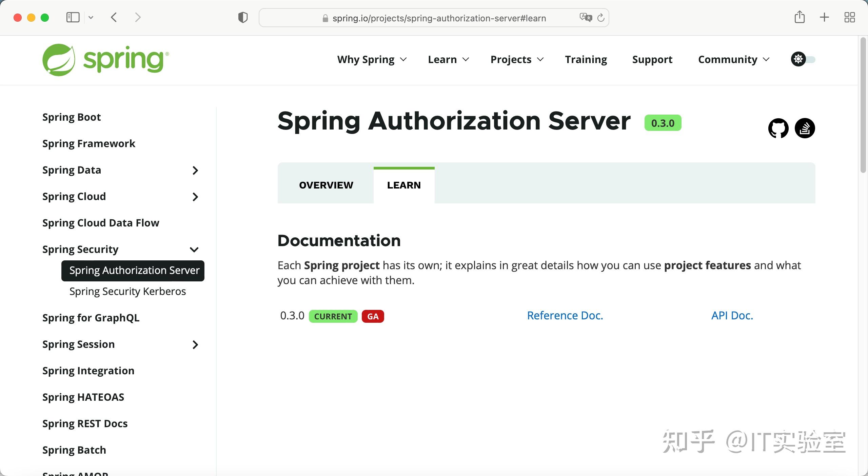Open the API Doc. link
The height and width of the screenshot is (476, 868).
tap(732, 316)
